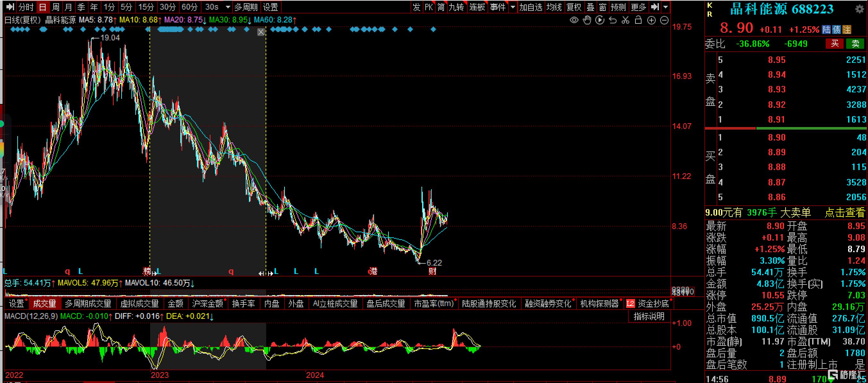Select the 周 weekly period tab
Viewport: 868px width, 383px height.
pos(55,7)
